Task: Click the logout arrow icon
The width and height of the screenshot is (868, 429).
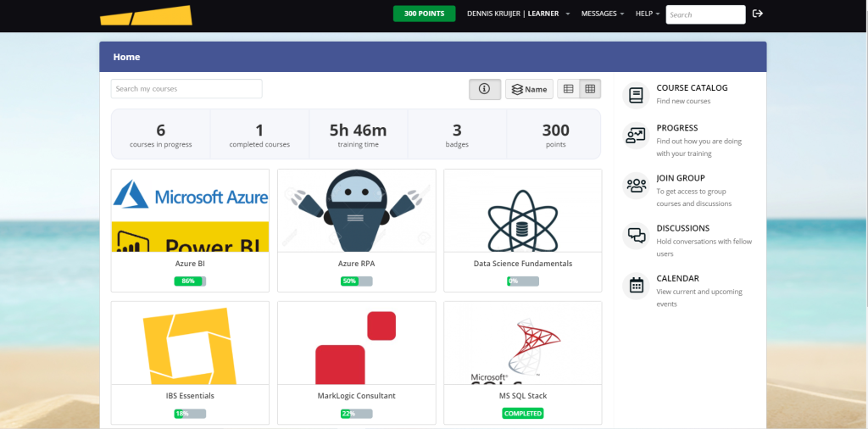Action: 758,14
